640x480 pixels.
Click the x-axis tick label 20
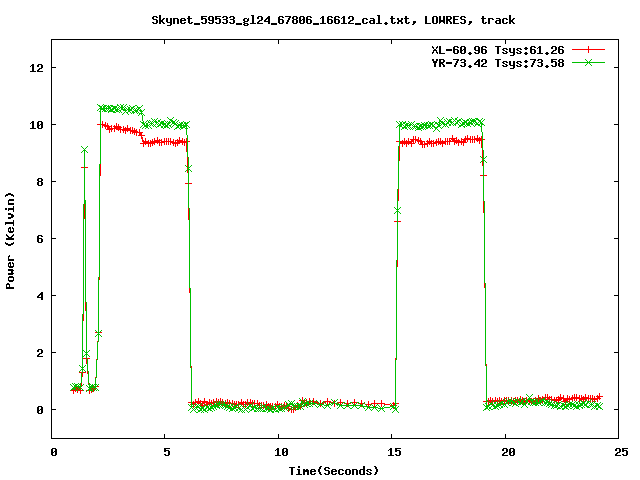tap(508, 452)
